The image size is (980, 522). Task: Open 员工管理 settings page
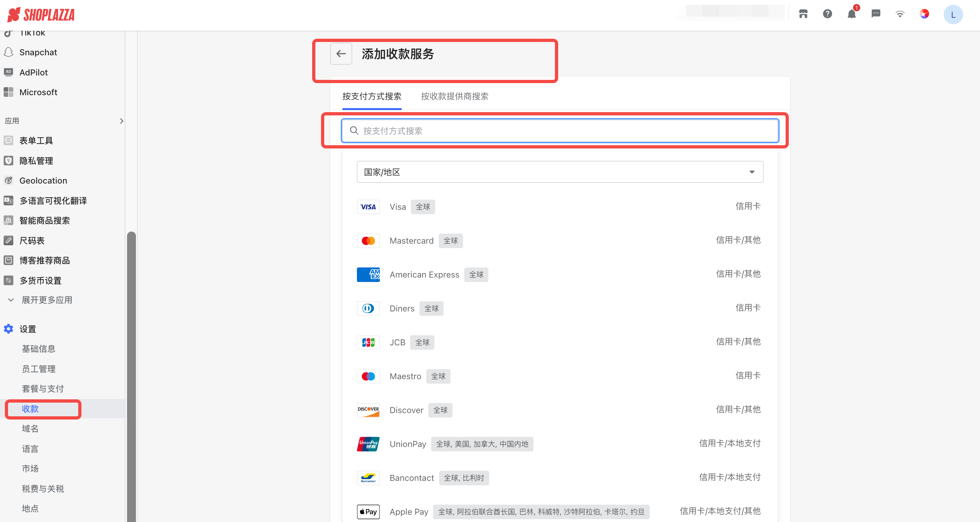tap(39, 369)
